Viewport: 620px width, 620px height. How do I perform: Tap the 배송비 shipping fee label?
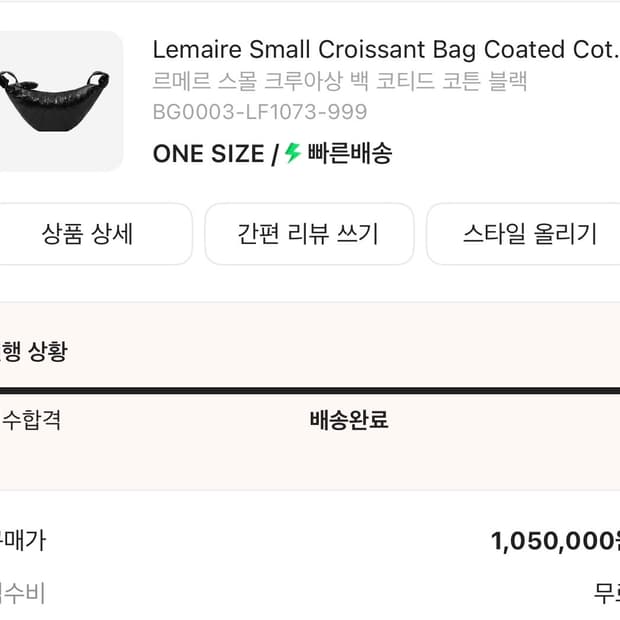coord(23,593)
